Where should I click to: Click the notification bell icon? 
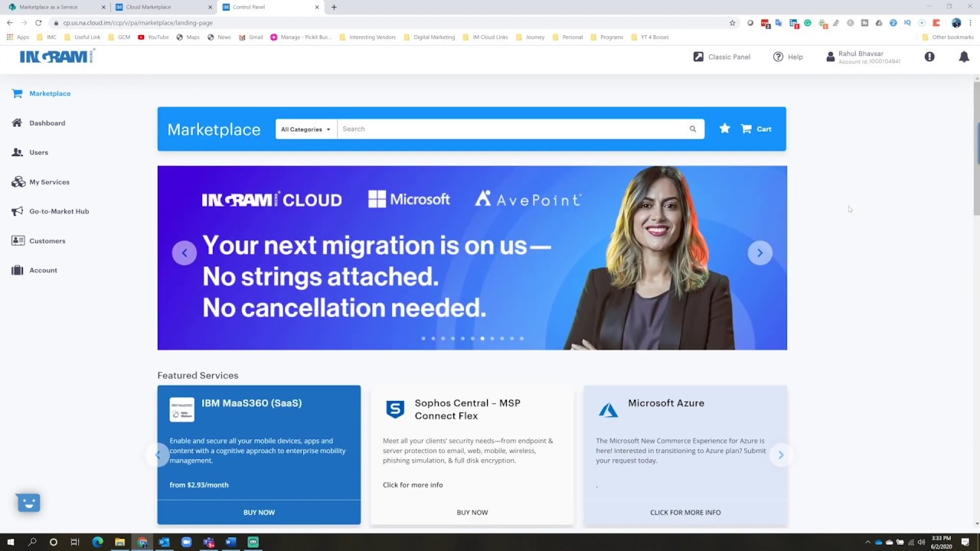point(964,57)
